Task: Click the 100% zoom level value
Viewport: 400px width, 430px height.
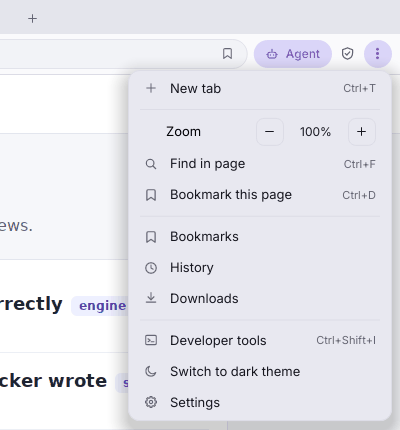Action: point(315,132)
